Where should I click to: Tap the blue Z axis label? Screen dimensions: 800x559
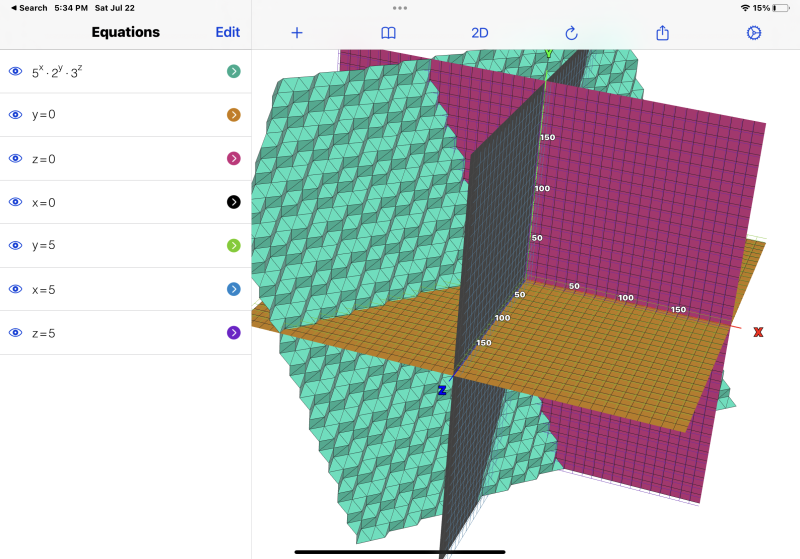point(441,390)
